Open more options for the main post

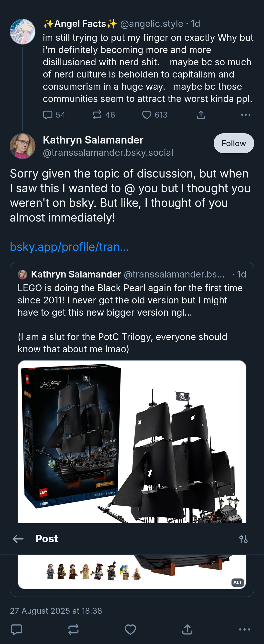(x=244, y=629)
